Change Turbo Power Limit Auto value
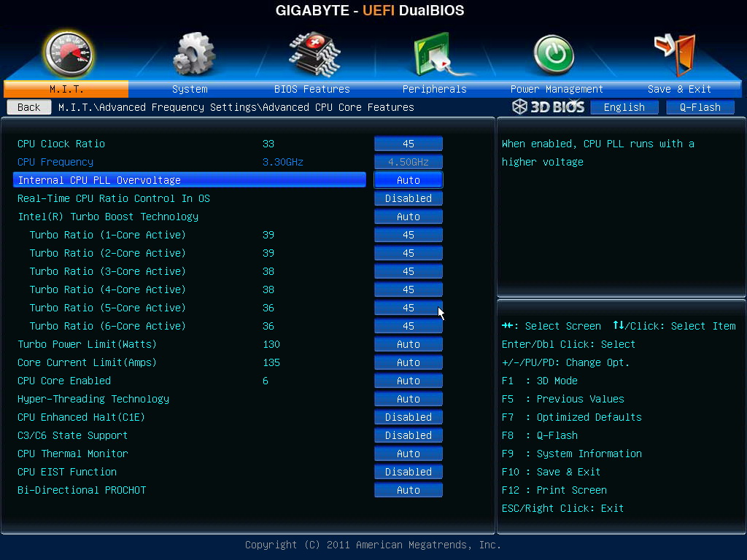This screenshot has height=560, width=747. (409, 344)
